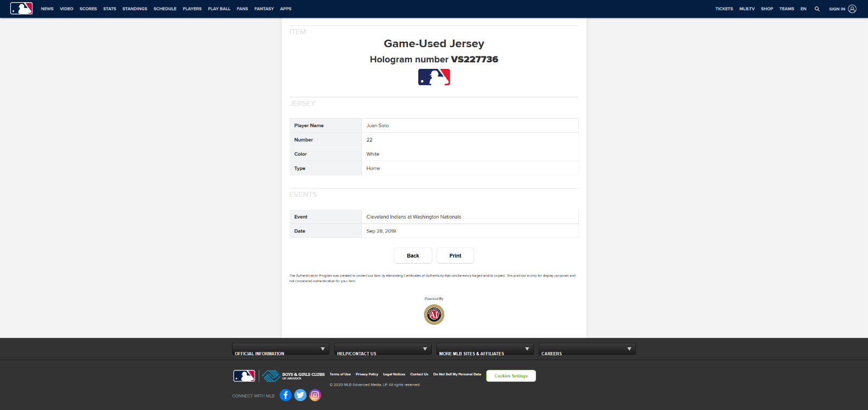Expand the Careers footer dropdown
The height and width of the screenshot is (410, 868).
(587, 349)
